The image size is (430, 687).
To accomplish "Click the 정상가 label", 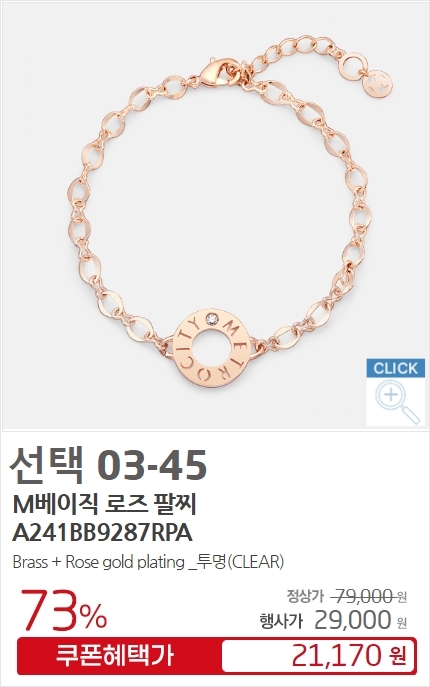I will [305, 596].
